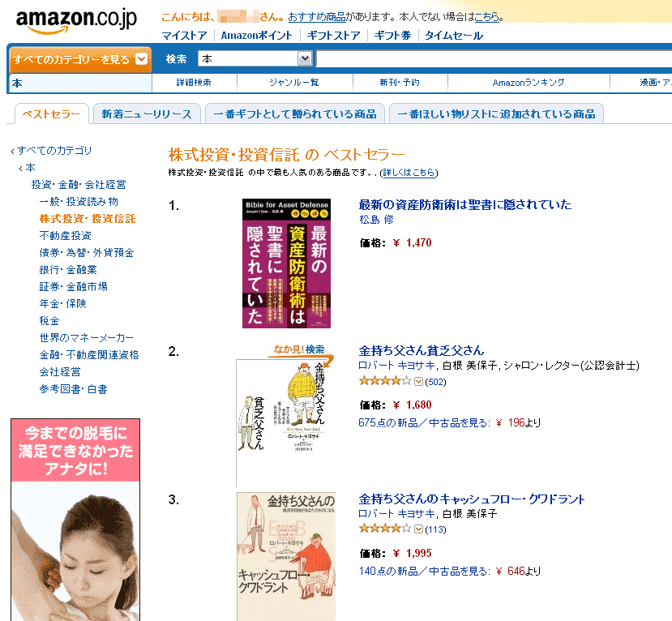Go to Amazonランキング in navigation bar
The width and height of the screenshot is (672, 621).
click(x=529, y=82)
